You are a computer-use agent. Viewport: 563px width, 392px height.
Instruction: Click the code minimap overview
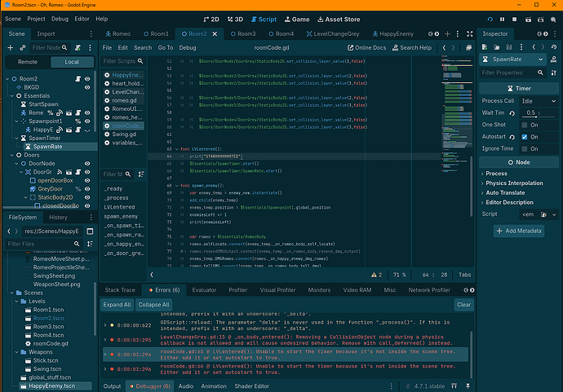457,114
